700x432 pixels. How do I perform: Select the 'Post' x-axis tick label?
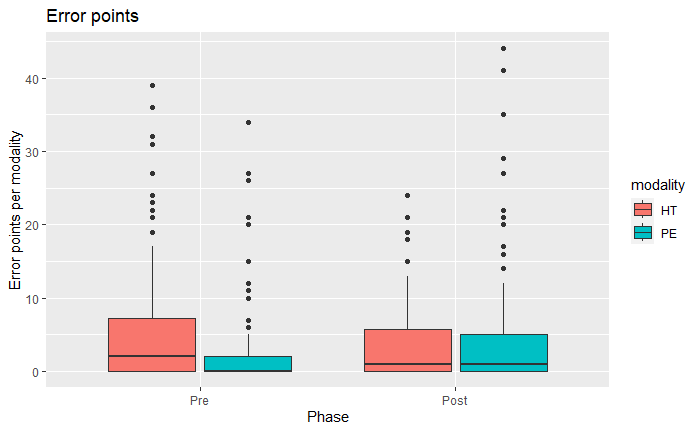455,399
